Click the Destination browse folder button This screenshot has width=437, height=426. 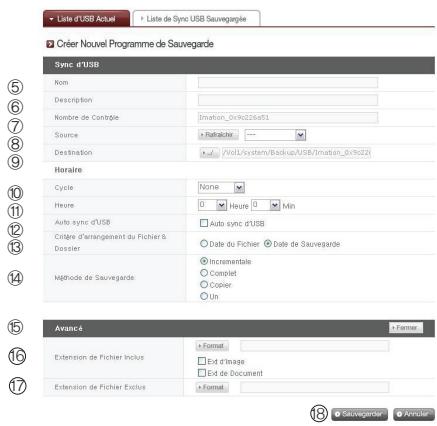point(209,153)
